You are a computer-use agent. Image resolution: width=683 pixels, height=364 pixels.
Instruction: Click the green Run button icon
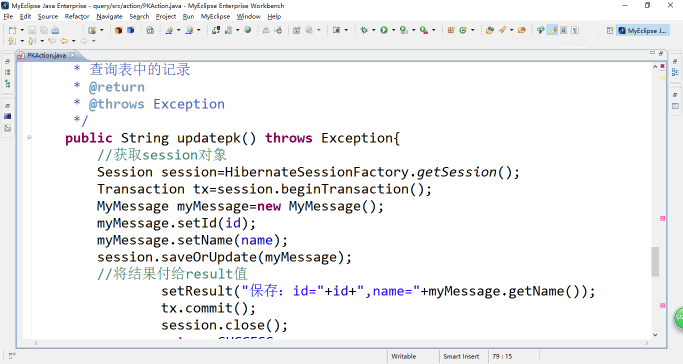click(384, 30)
